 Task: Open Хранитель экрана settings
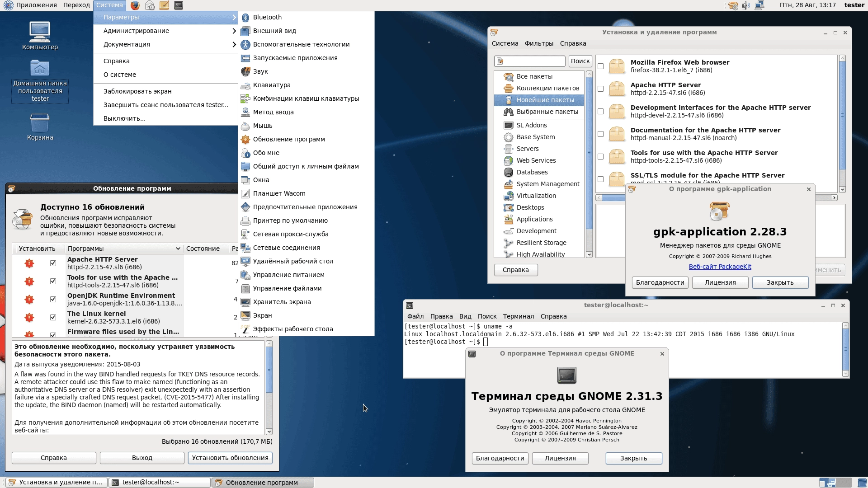click(x=306, y=302)
